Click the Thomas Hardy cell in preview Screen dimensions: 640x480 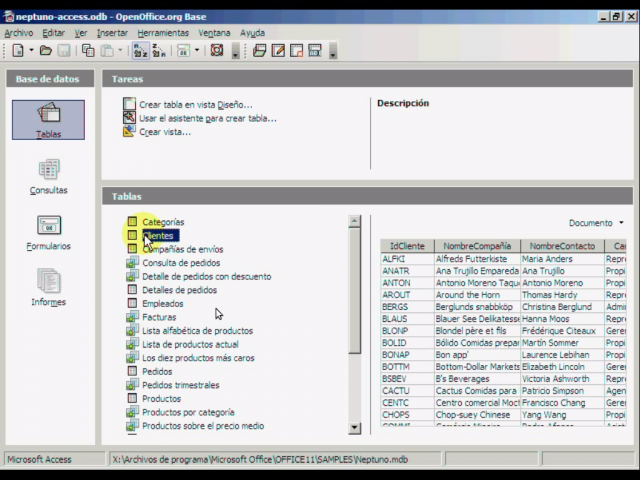(562, 295)
